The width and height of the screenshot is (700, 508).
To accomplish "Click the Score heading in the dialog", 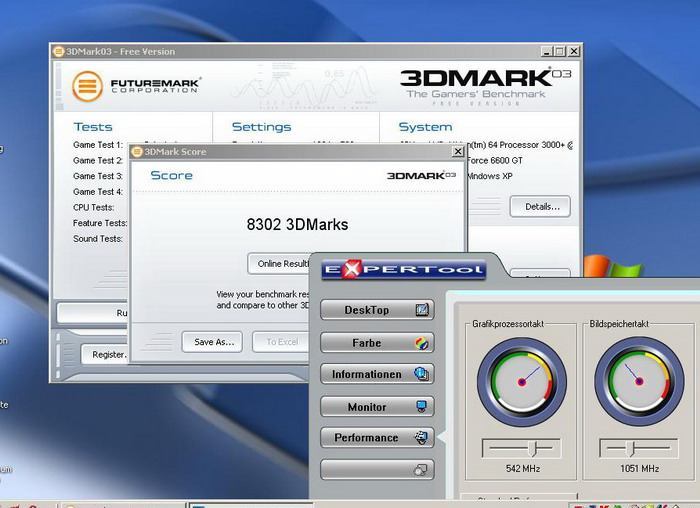I will [x=171, y=175].
